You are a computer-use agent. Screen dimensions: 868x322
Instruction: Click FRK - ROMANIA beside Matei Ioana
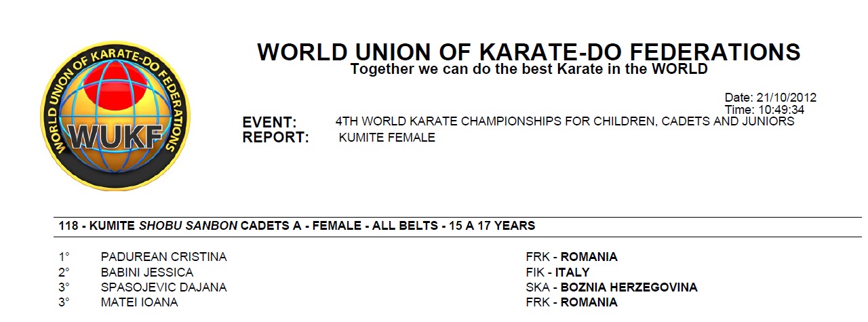coord(572,302)
